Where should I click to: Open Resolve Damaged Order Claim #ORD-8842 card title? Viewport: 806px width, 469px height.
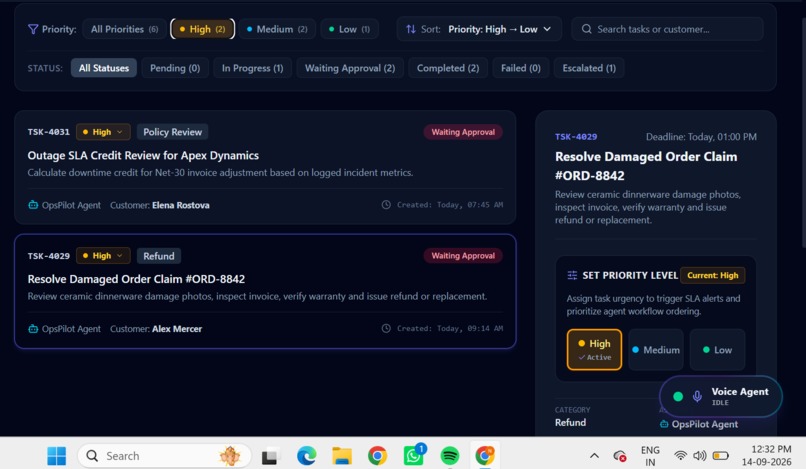tap(136, 279)
